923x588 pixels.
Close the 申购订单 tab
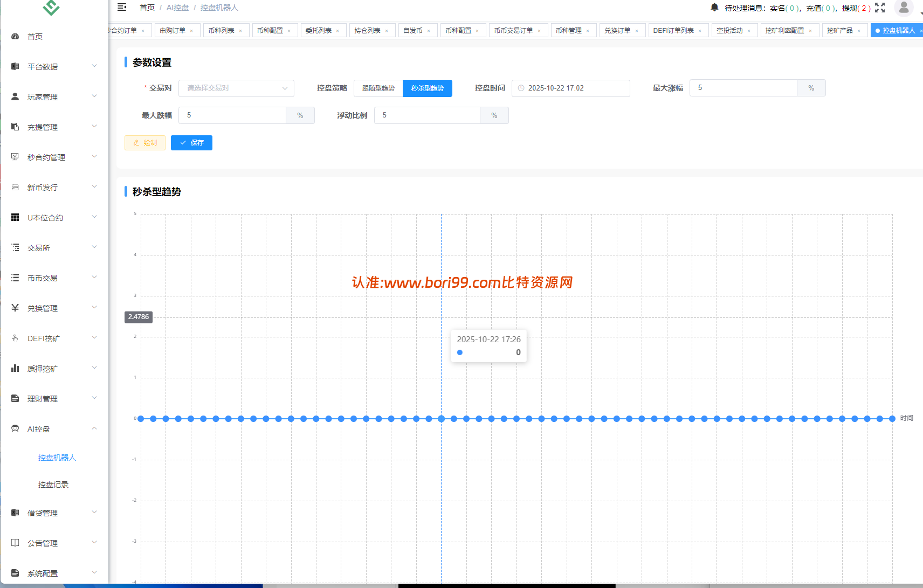coord(191,31)
